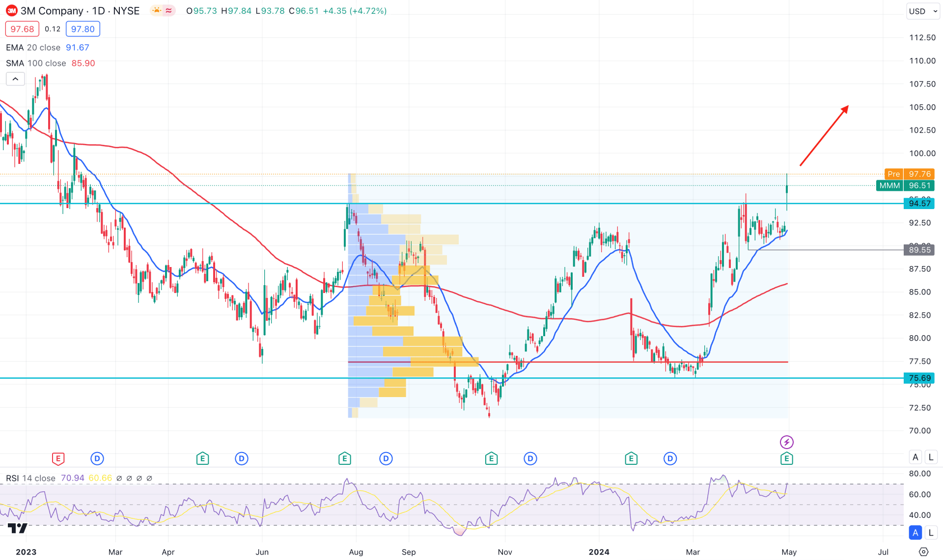Open the latest earnings marker near May
This screenshot has width=943, height=560.
pos(787,459)
